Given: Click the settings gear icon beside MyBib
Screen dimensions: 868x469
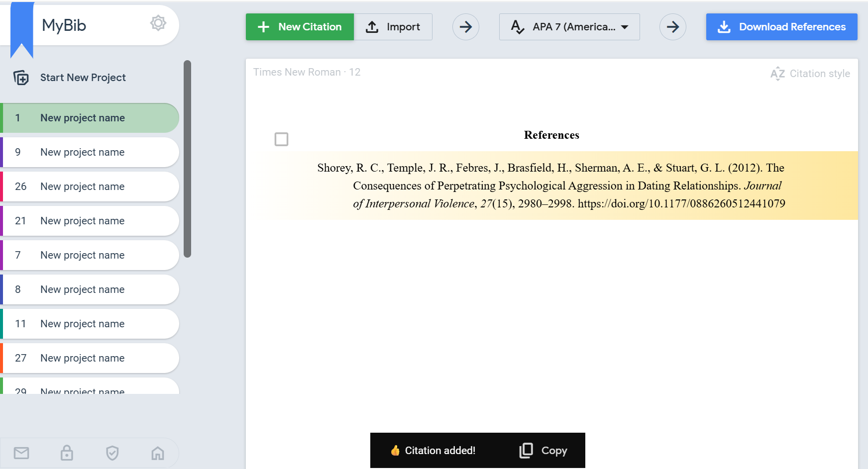Looking at the screenshot, I should click(x=158, y=23).
